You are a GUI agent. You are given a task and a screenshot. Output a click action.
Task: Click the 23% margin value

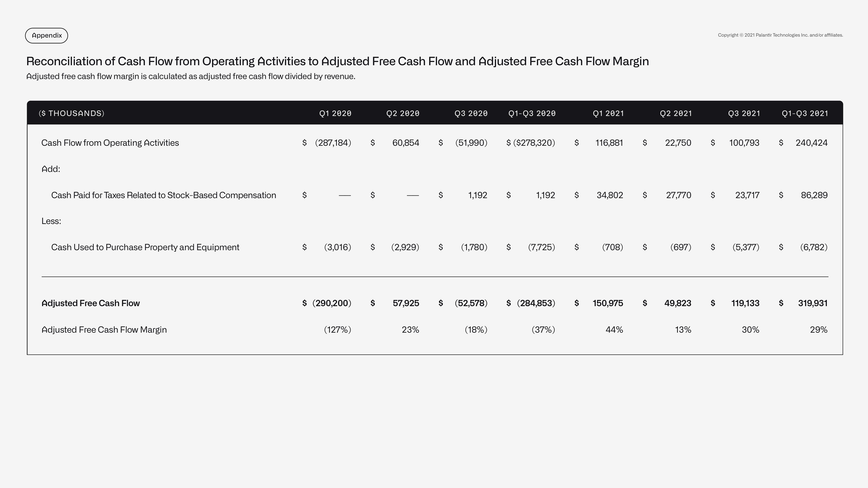point(410,330)
